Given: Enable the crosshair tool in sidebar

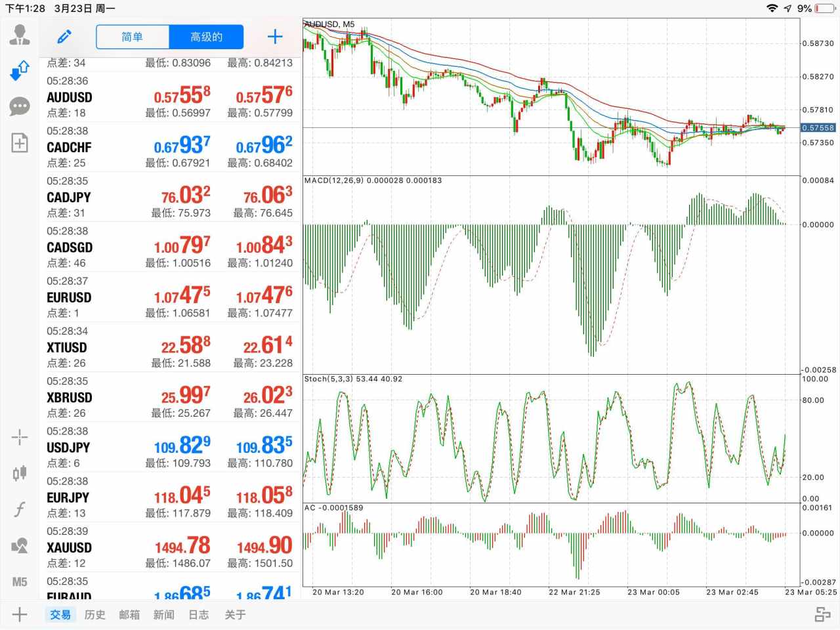Looking at the screenshot, I should pyautogui.click(x=20, y=437).
